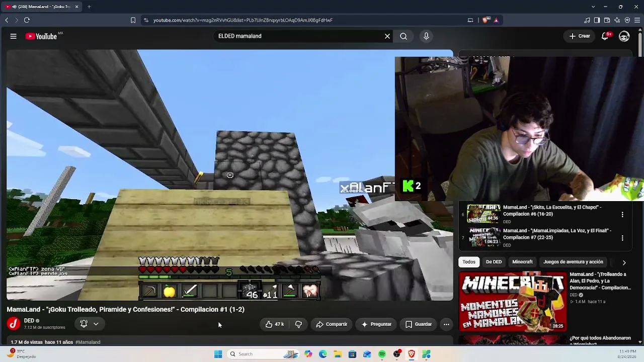Select the YouTube URL in the address bar

point(243,20)
